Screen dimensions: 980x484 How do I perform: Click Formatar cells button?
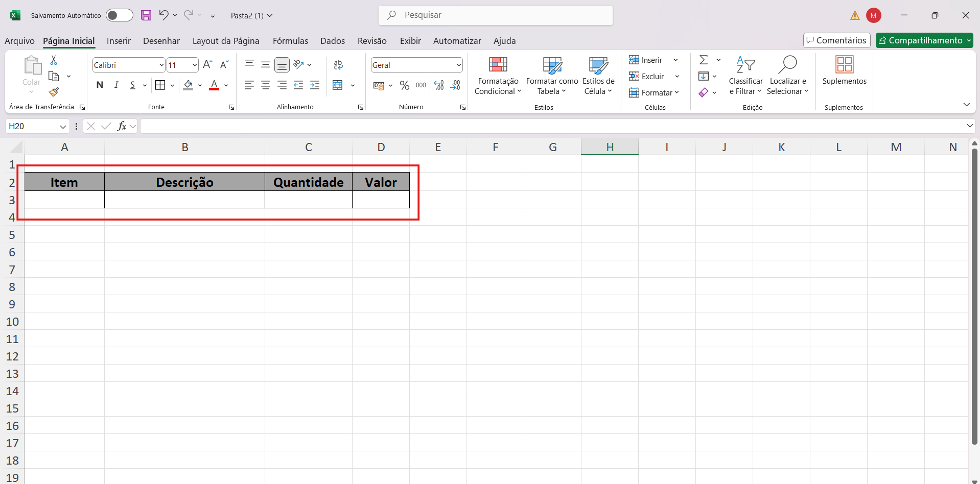(x=654, y=93)
